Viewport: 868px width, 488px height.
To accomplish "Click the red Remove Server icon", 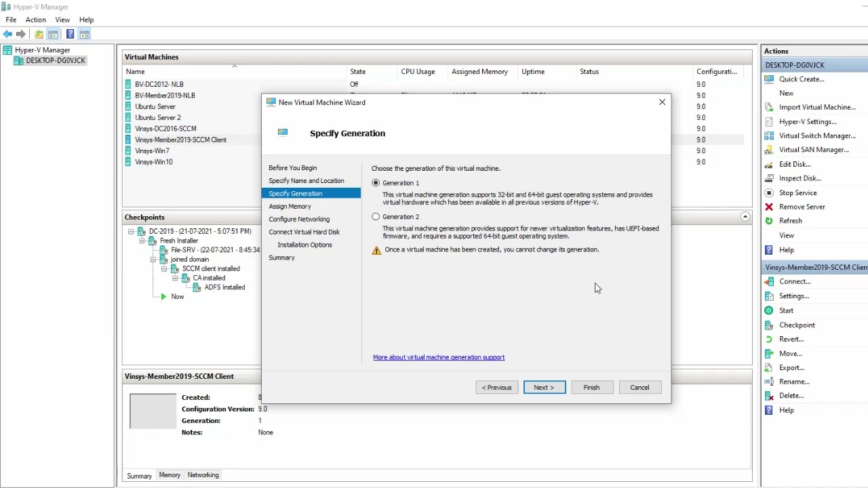I will point(769,207).
